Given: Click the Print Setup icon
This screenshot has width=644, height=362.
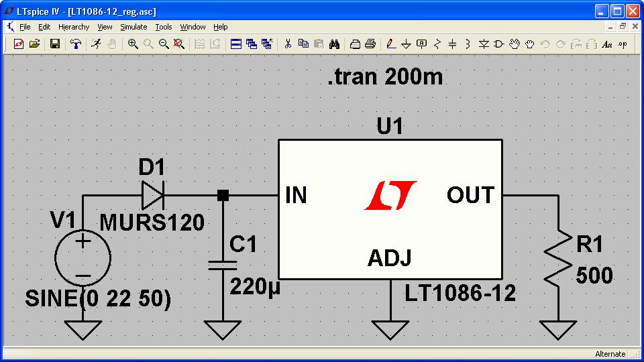Looking at the screenshot, I should (x=355, y=44).
